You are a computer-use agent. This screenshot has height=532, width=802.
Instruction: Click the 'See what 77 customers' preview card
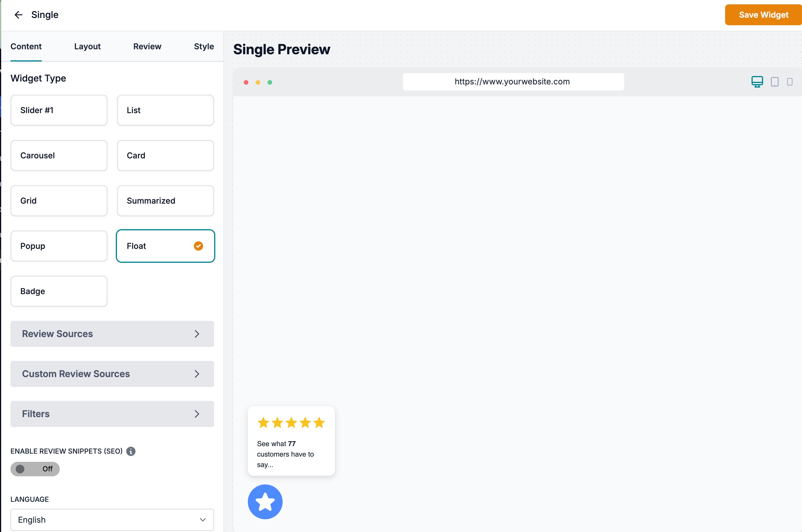click(291, 441)
